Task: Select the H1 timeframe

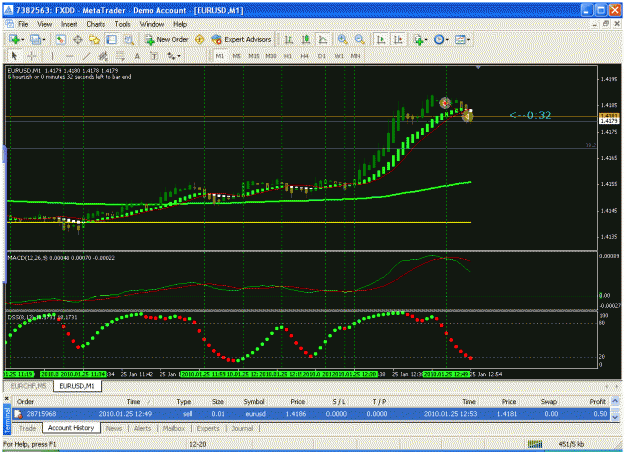Action: 288,56
